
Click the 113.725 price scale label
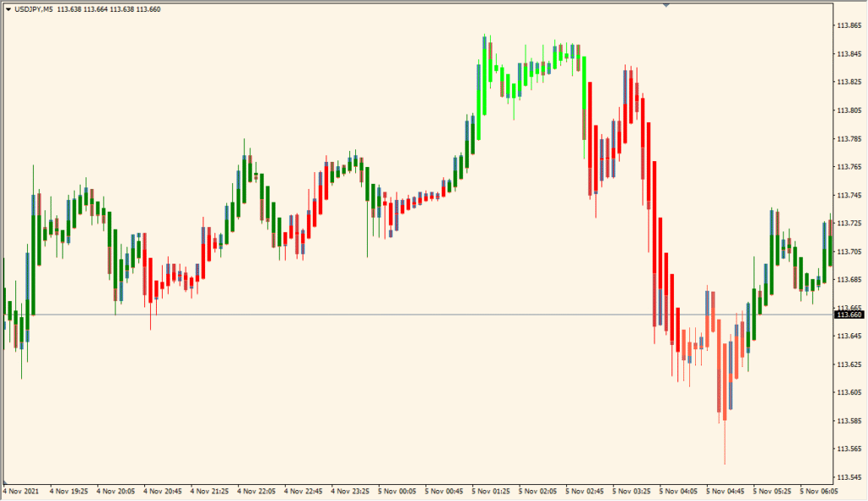pyautogui.click(x=849, y=223)
